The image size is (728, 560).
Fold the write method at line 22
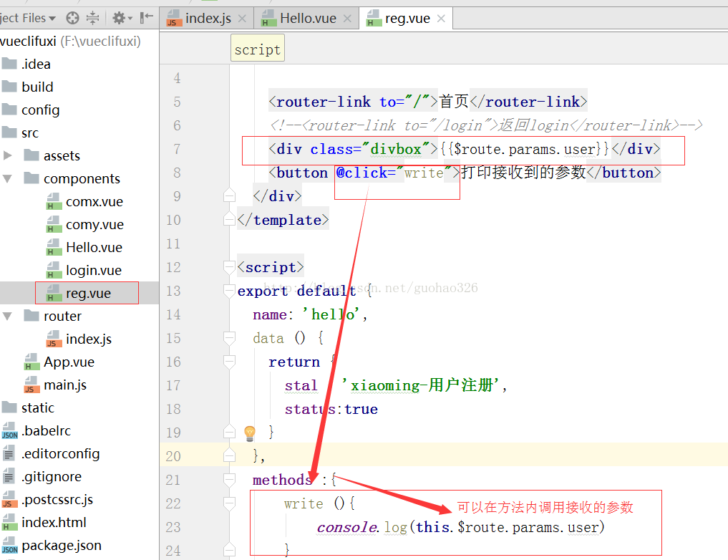click(229, 503)
